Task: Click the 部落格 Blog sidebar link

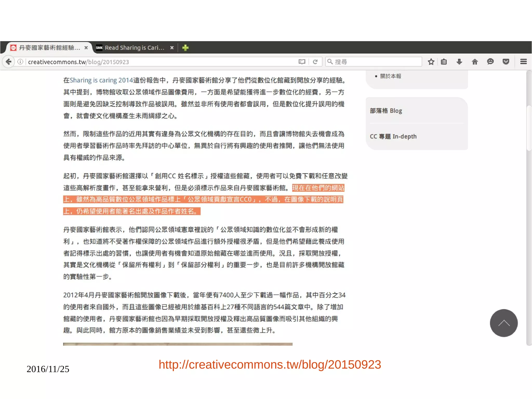Action: [386, 111]
